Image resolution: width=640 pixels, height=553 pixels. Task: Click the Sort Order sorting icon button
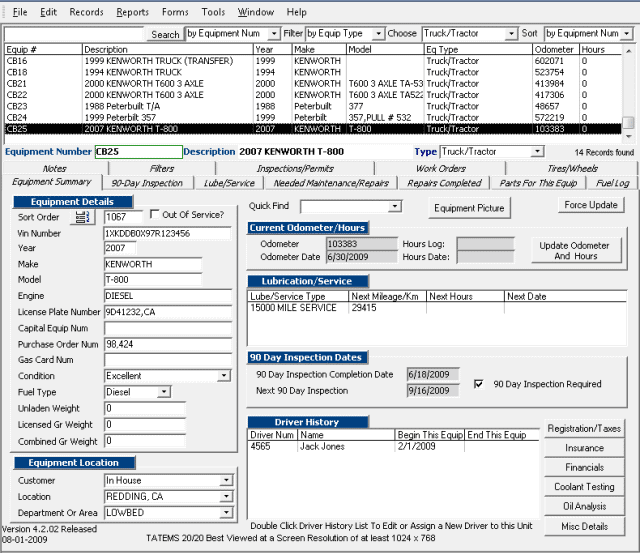point(82,217)
